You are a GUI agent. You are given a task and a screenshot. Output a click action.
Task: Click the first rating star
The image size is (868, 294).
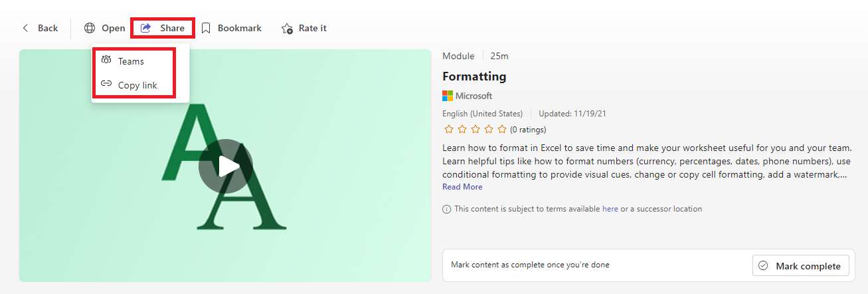coord(448,129)
